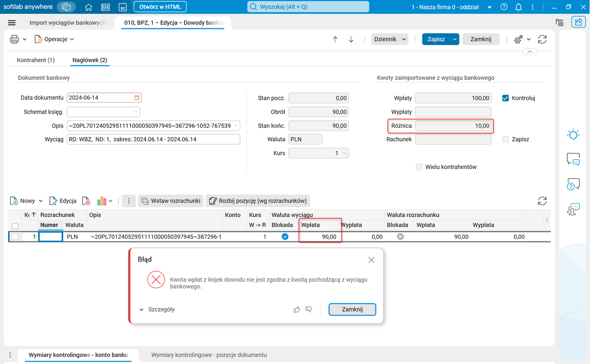The height and width of the screenshot is (364, 590).
Task: Open the help question mark icon
Action: tap(504, 7)
